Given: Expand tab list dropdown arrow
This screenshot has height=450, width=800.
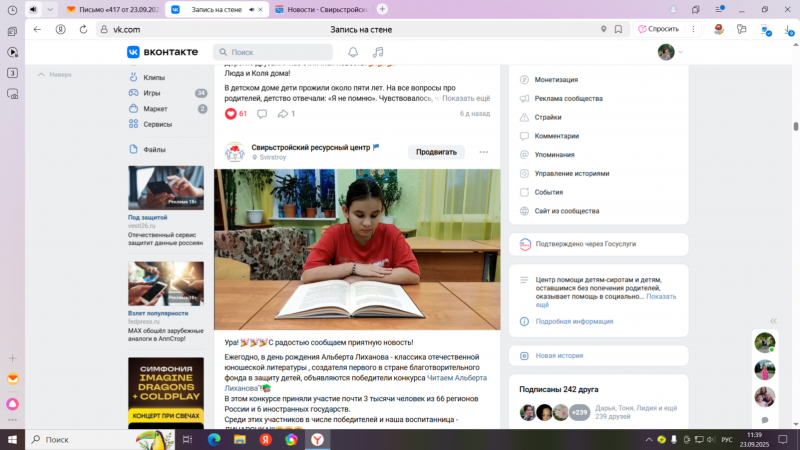Looking at the screenshot, I should click(50, 10).
